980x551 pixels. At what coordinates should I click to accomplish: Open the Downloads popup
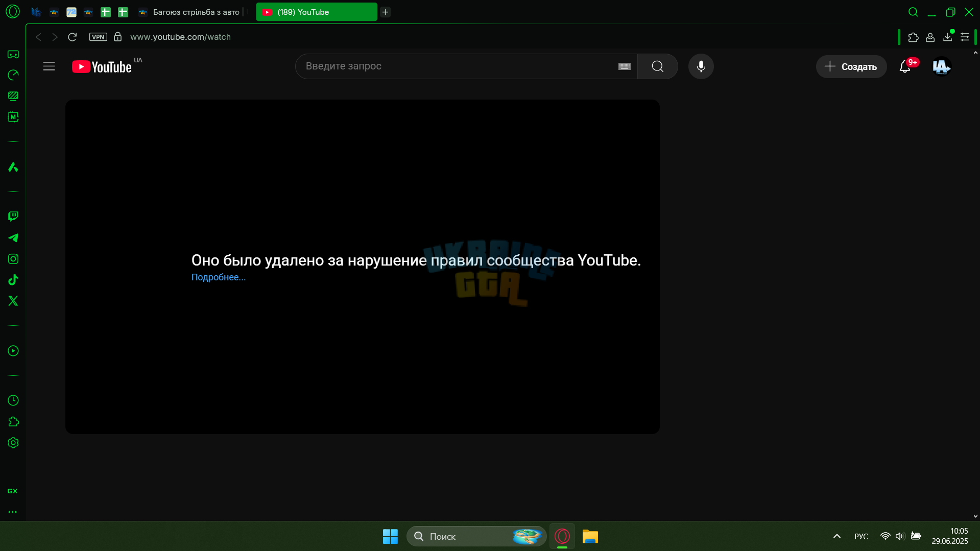(x=947, y=37)
